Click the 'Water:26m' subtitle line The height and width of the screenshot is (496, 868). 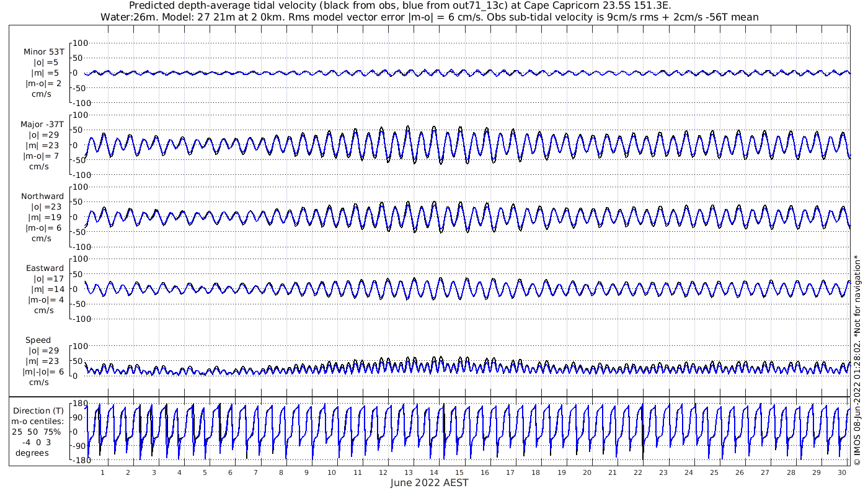click(x=429, y=17)
